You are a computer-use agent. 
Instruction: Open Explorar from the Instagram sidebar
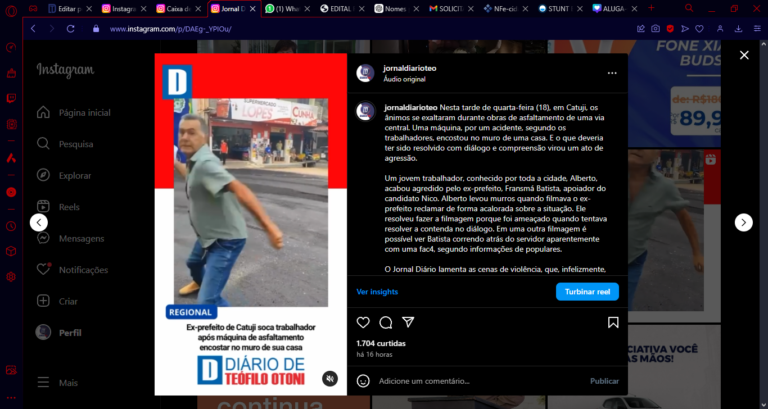[x=74, y=176]
